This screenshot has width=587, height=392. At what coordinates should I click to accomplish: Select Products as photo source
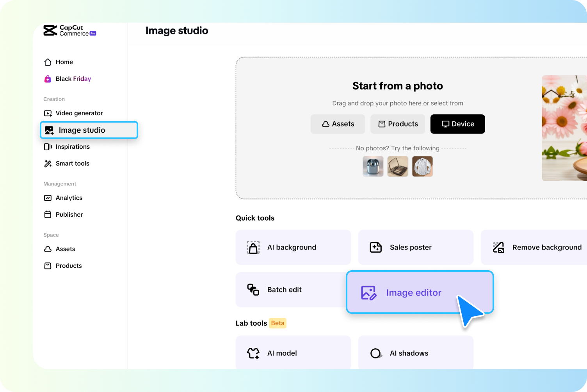click(398, 124)
